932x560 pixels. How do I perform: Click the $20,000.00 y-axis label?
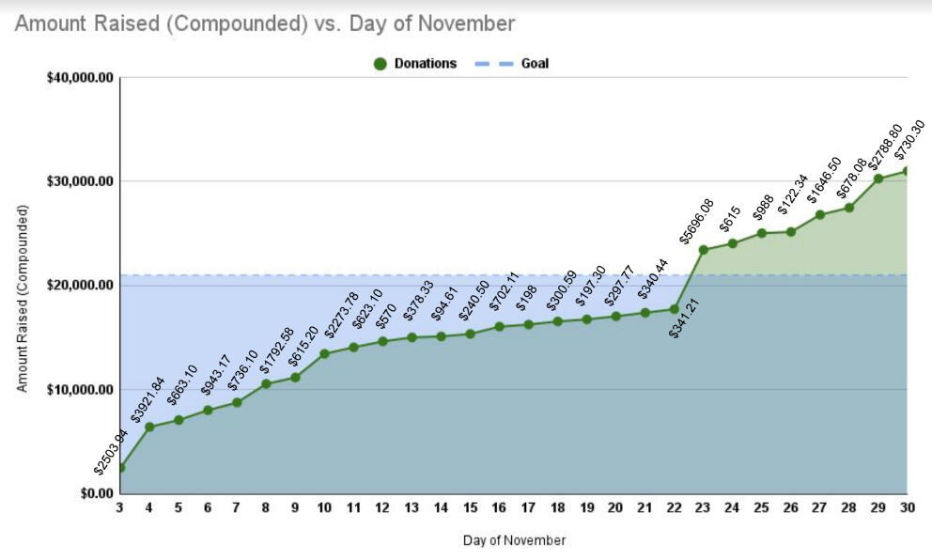tap(80, 286)
